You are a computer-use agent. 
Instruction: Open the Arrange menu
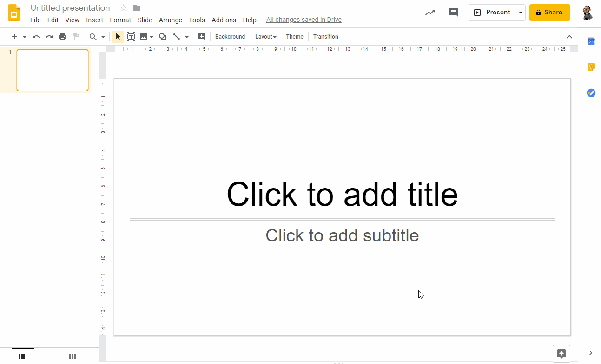coord(170,20)
